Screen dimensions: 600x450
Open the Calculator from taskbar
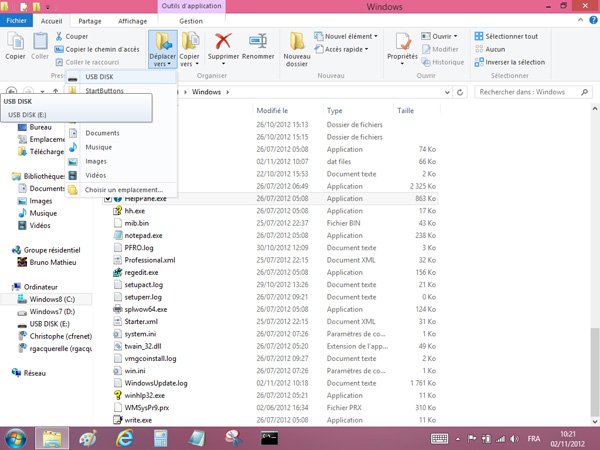coord(161,439)
